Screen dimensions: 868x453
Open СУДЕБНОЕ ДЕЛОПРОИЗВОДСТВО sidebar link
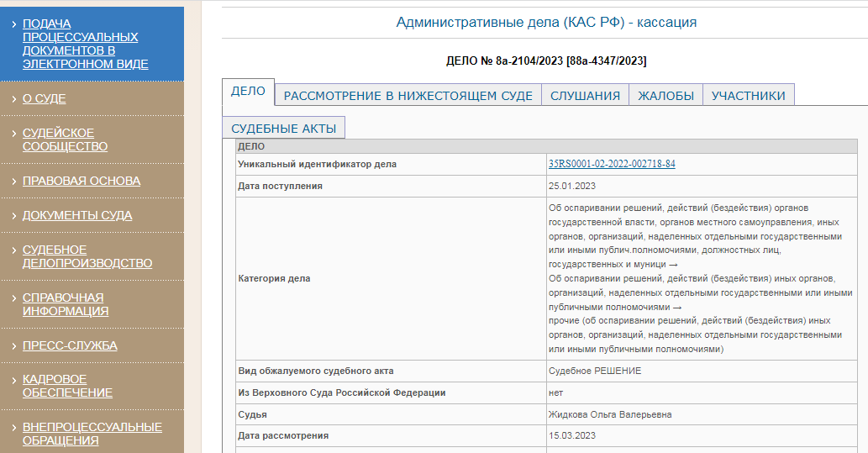click(x=87, y=256)
